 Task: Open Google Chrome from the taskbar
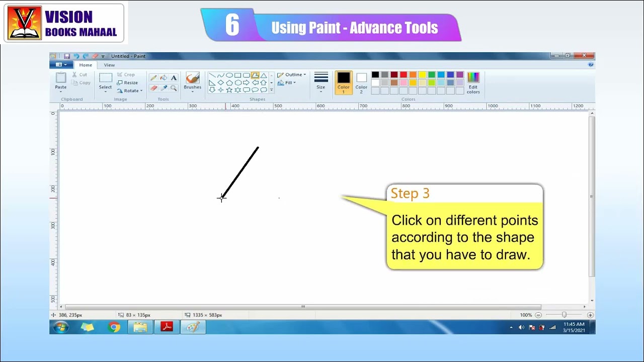pyautogui.click(x=114, y=327)
